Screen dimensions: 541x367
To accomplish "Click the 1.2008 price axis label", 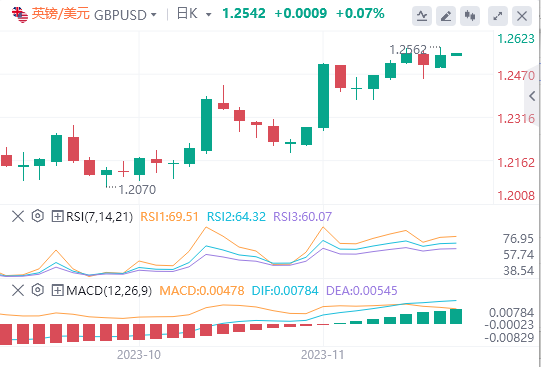I will click(x=516, y=196).
